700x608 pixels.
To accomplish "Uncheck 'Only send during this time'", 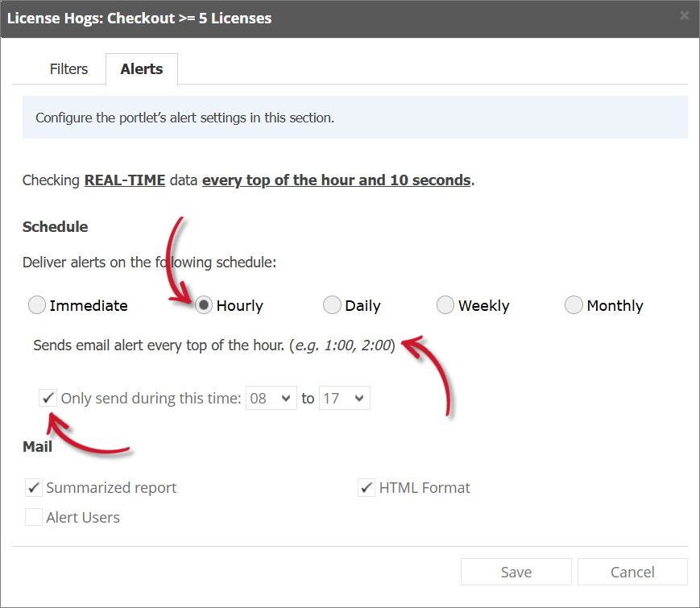I will (x=48, y=397).
